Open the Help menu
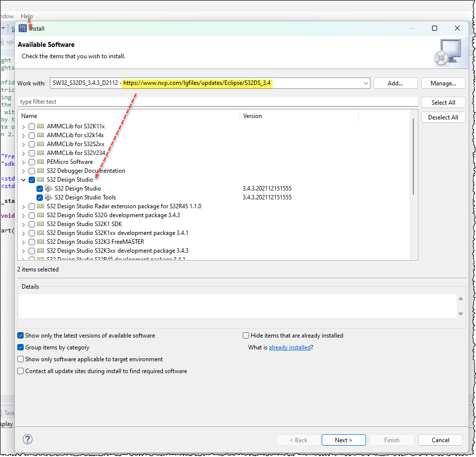The image size is (476, 457). coord(27,16)
